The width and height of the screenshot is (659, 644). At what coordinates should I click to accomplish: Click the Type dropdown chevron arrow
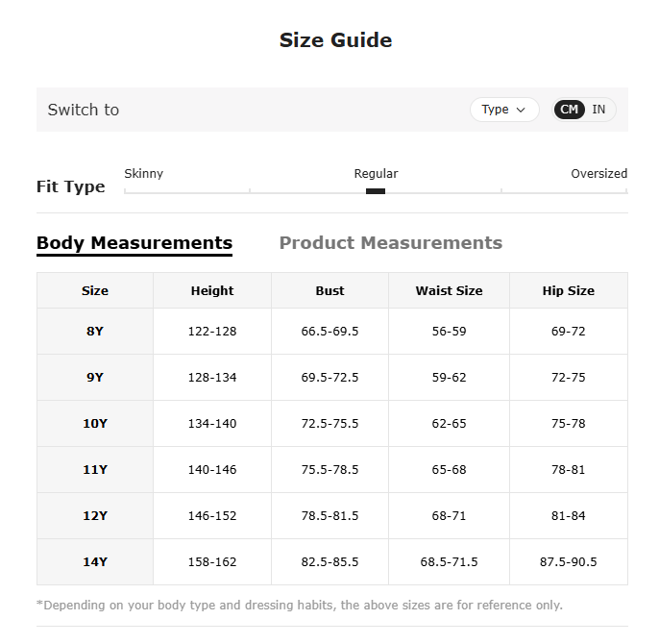pos(521,110)
